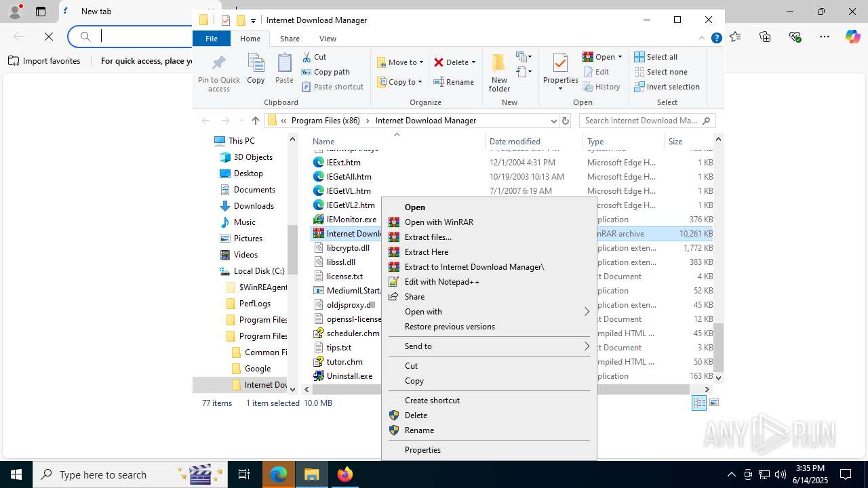The width and height of the screenshot is (868, 488).
Task: Open address bar history dropdown
Action: click(553, 121)
